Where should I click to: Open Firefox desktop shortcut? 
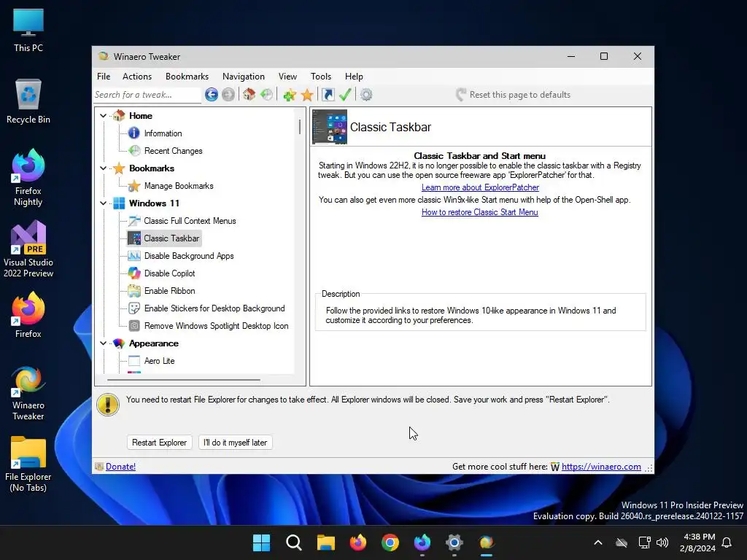coord(28,315)
